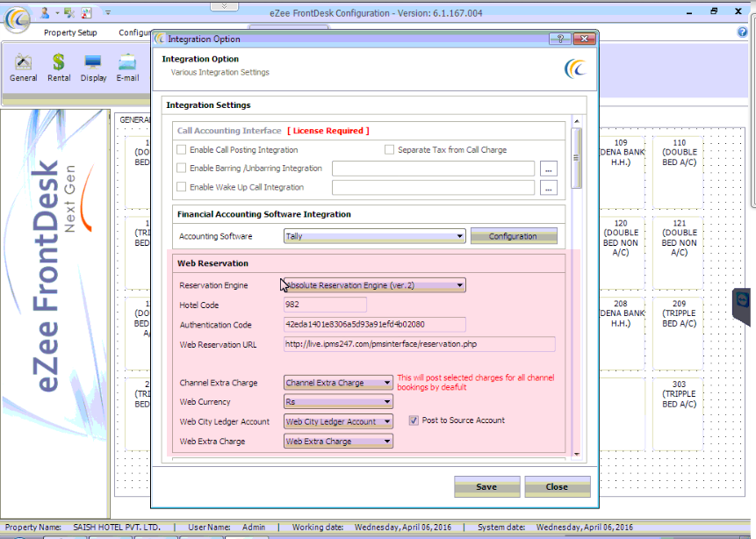Click the Authentication Code input field

(x=375, y=325)
